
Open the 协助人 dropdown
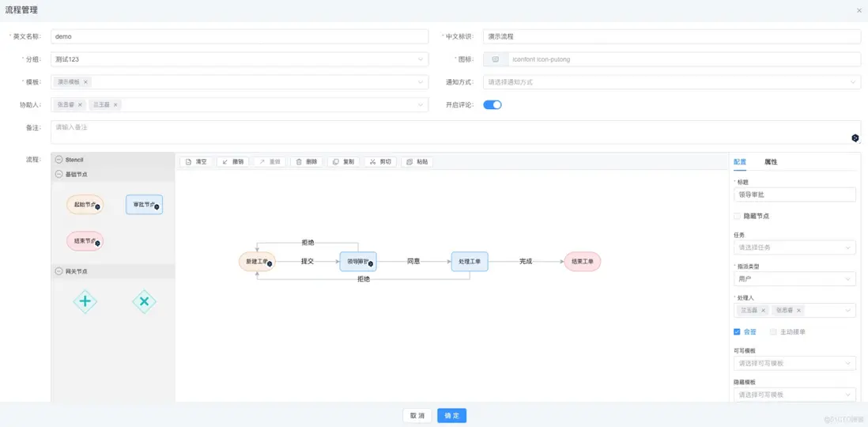(x=240, y=104)
